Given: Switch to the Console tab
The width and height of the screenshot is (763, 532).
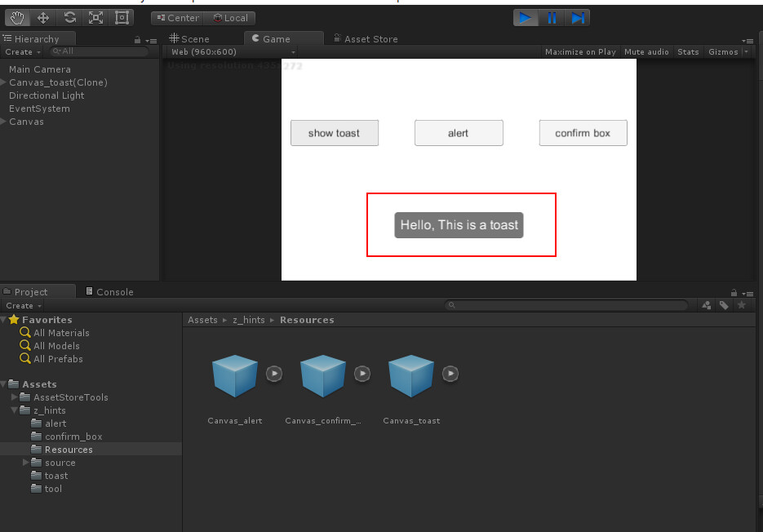Looking at the screenshot, I should coord(109,291).
